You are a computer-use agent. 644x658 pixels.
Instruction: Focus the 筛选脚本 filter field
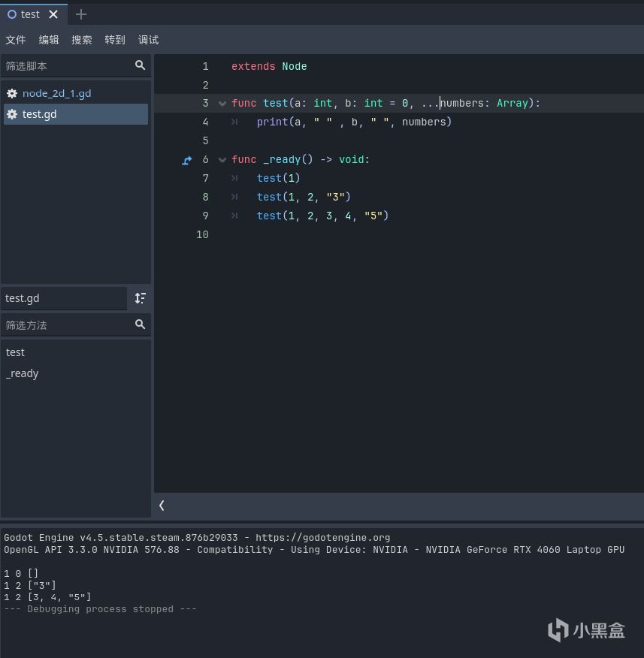(x=76, y=66)
